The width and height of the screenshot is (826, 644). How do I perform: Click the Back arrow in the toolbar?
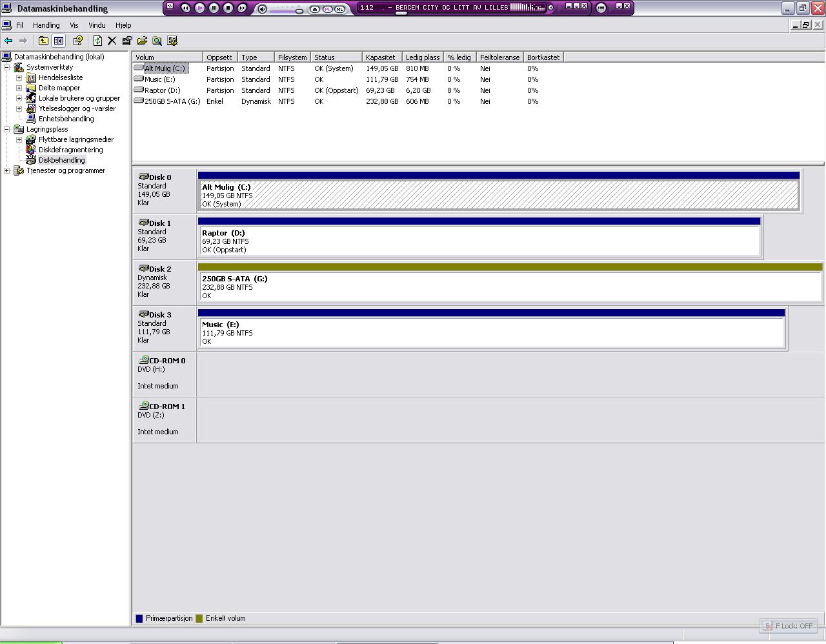tap(8, 41)
